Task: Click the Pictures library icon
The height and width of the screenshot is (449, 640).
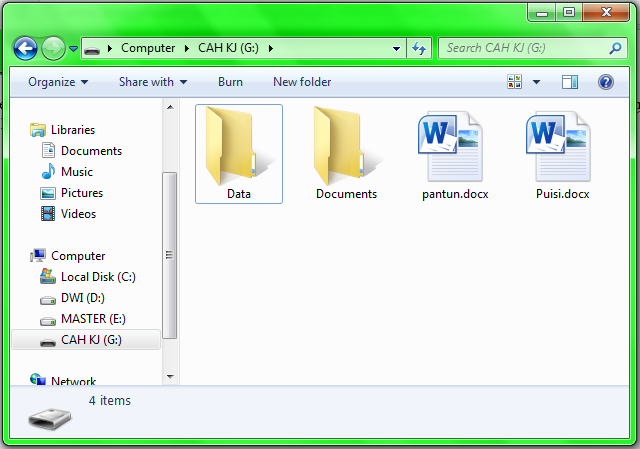Action: pos(48,193)
